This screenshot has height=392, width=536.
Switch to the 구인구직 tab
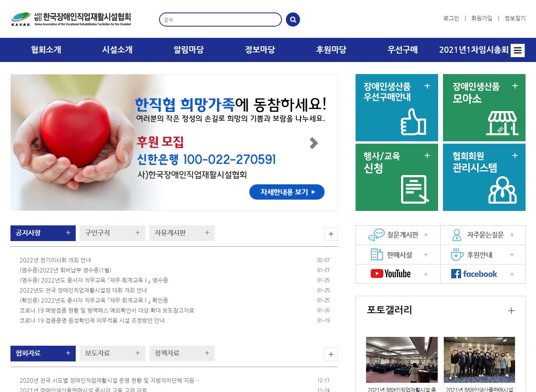pyautogui.click(x=112, y=233)
